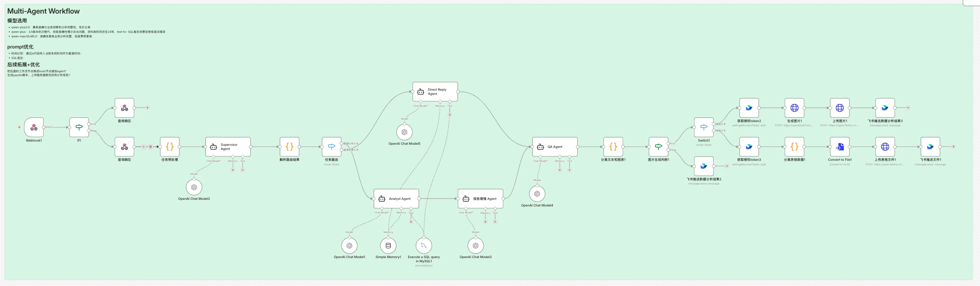
Task: Add Tool to Analyst Agent with plus
Action: tap(411, 221)
